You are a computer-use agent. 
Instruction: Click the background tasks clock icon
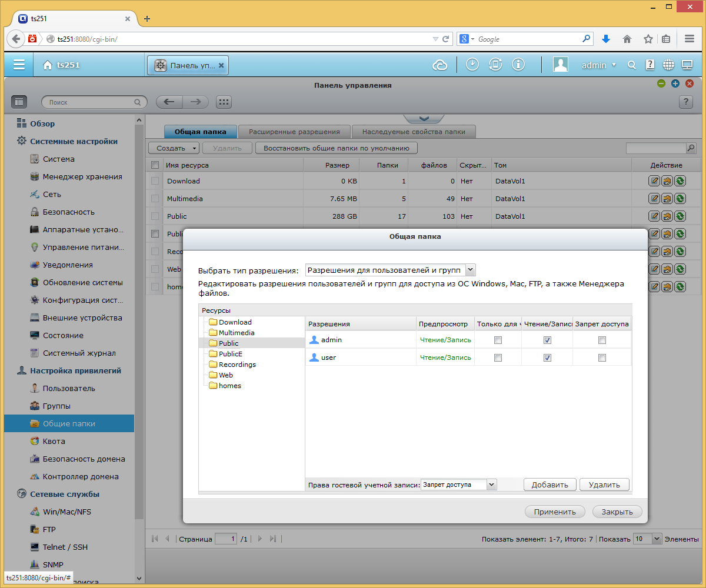pyautogui.click(x=472, y=65)
